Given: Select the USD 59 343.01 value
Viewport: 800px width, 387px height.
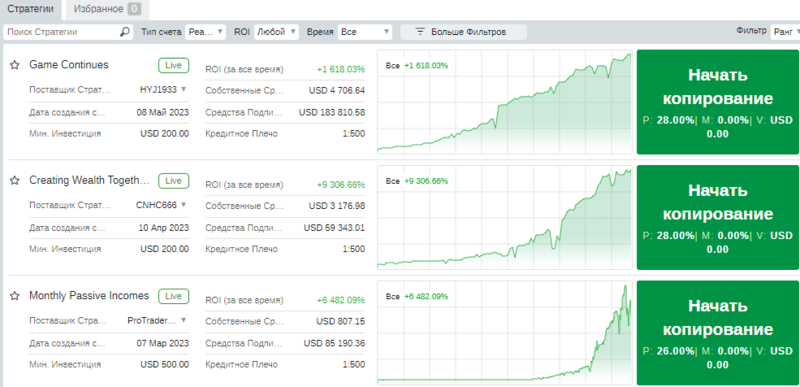Looking at the screenshot, I should tap(334, 227).
